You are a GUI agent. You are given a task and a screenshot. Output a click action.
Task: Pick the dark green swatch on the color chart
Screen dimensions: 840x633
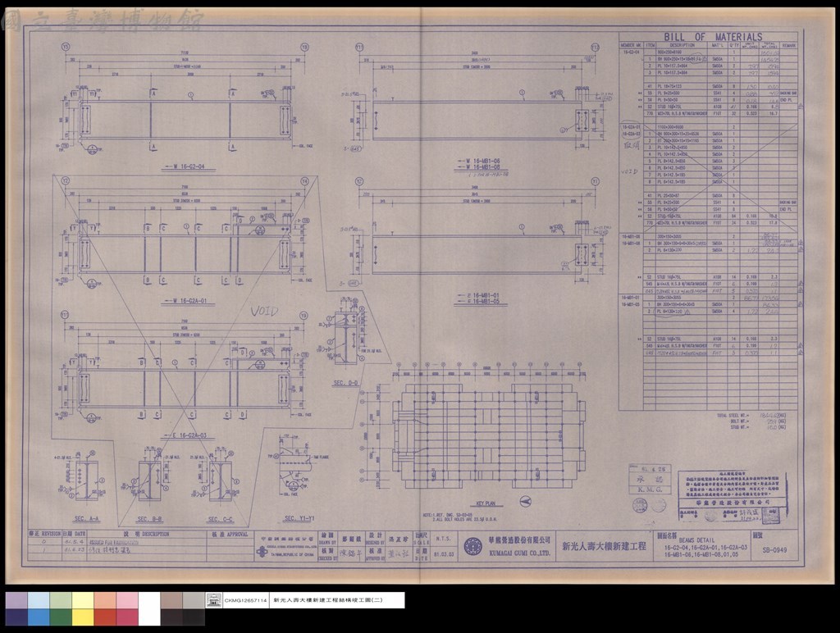[x=61, y=617]
